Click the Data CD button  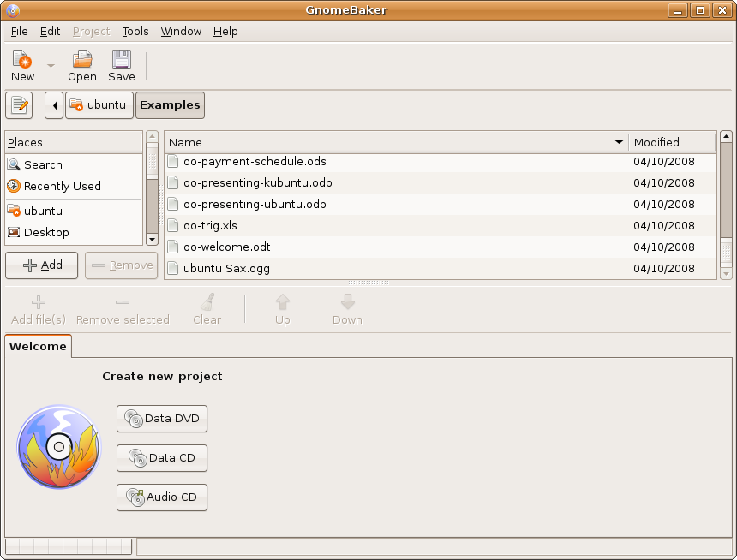162,458
